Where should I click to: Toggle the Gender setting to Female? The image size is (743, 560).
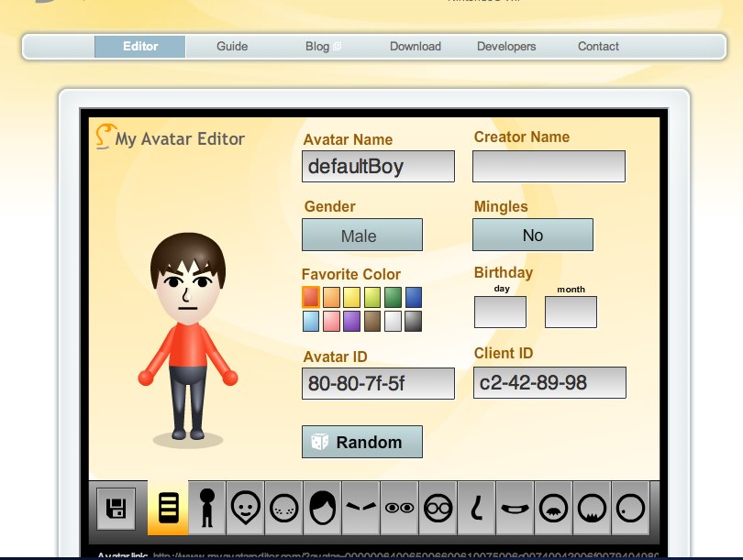pyautogui.click(x=361, y=235)
